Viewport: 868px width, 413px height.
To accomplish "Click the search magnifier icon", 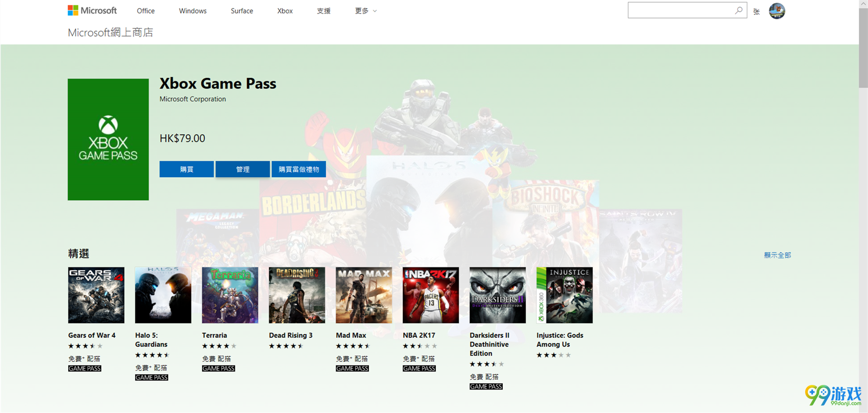I will tap(739, 10).
